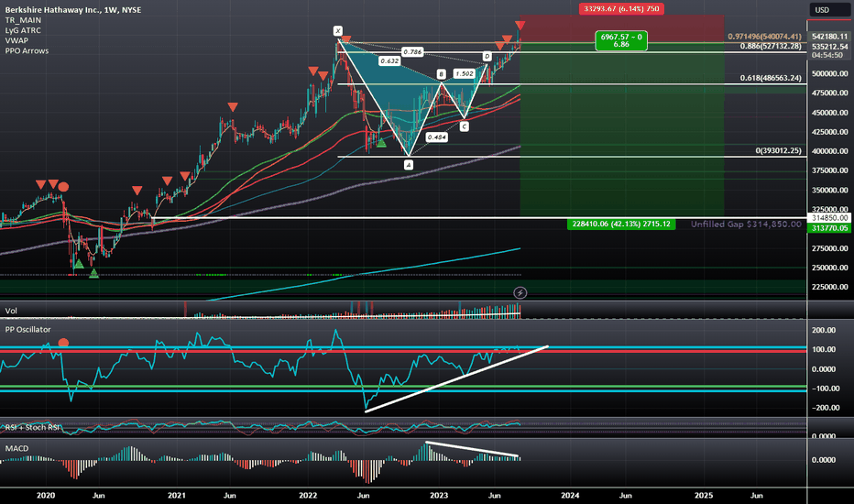Click the red circle marker in the PP Oscillator pane
854x504 pixels.
[x=63, y=343]
